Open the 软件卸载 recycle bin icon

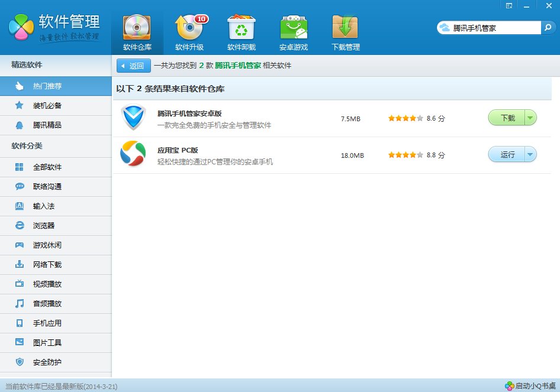(x=242, y=32)
